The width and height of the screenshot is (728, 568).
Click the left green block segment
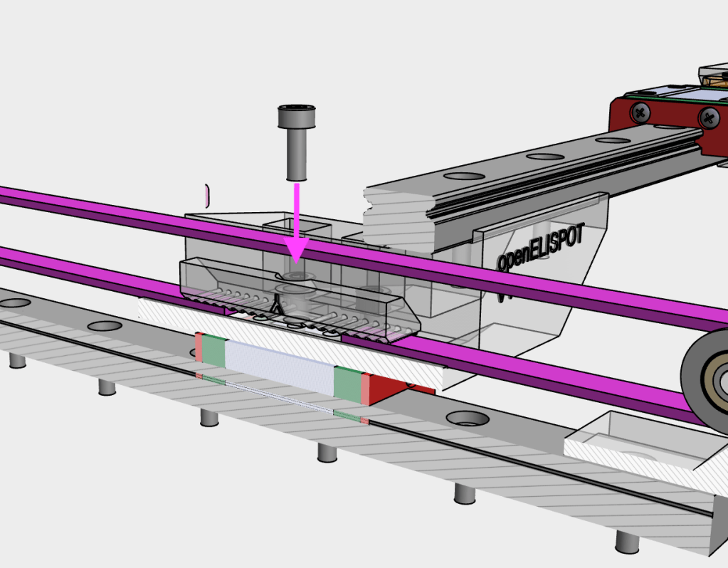click(x=213, y=350)
